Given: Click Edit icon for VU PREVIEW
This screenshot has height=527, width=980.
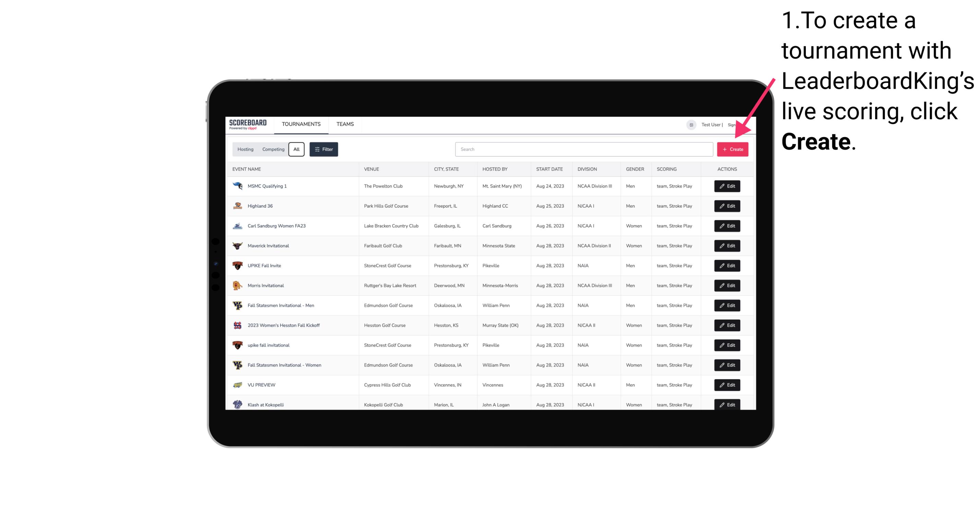Looking at the screenshot, I should pyautogui.click(x=727, y=385).
